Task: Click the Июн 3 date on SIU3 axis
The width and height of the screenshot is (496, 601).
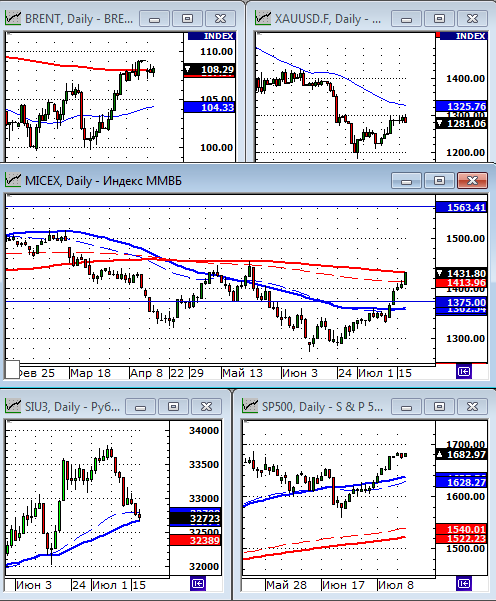Action: pyautogui.click(x=34, y=585)
